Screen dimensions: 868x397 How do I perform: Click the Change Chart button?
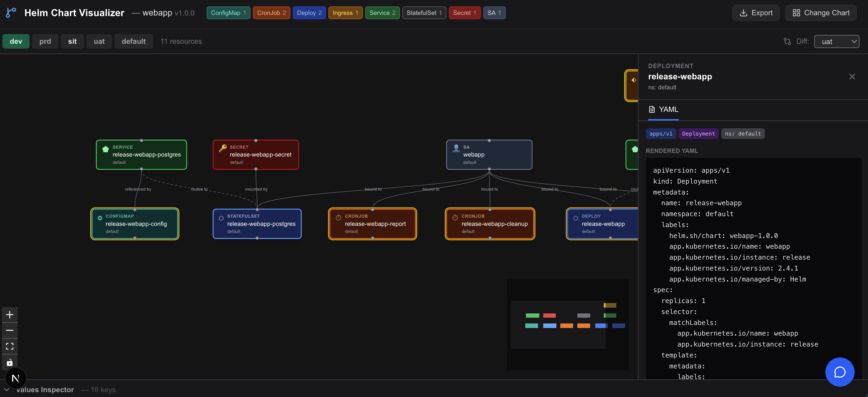821,13
